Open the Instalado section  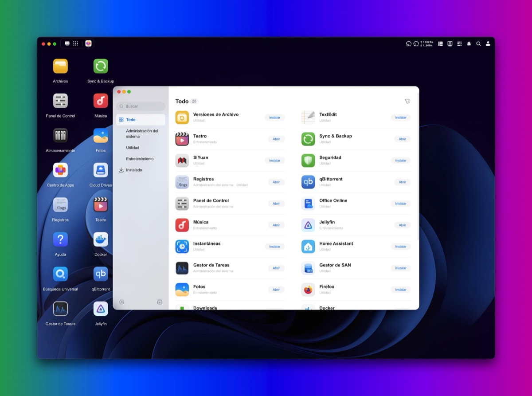click(134, 170)
